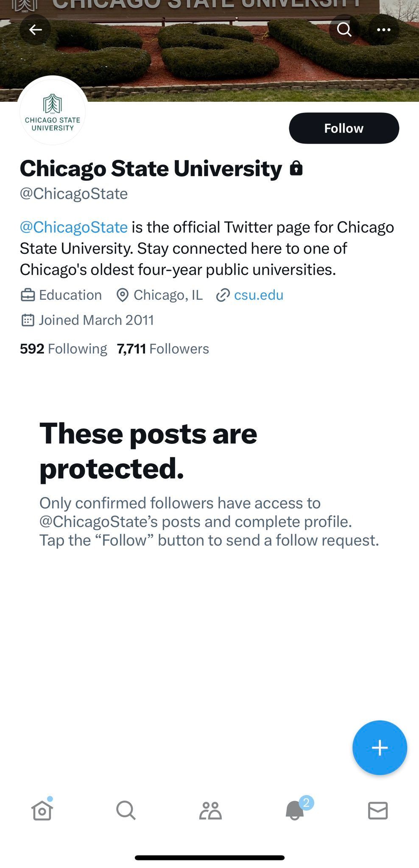
Task: Tap the Education category label
Action: point(70,295)
